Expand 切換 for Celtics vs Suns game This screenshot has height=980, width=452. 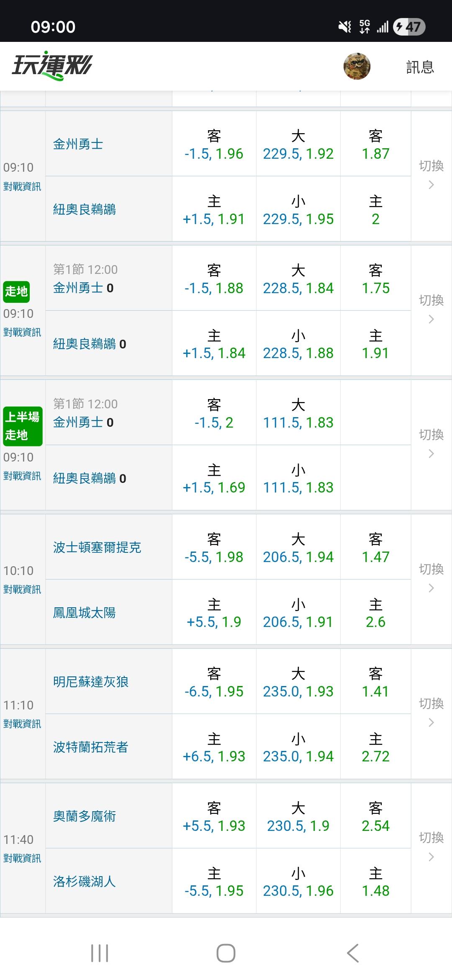tap(431, 578)
